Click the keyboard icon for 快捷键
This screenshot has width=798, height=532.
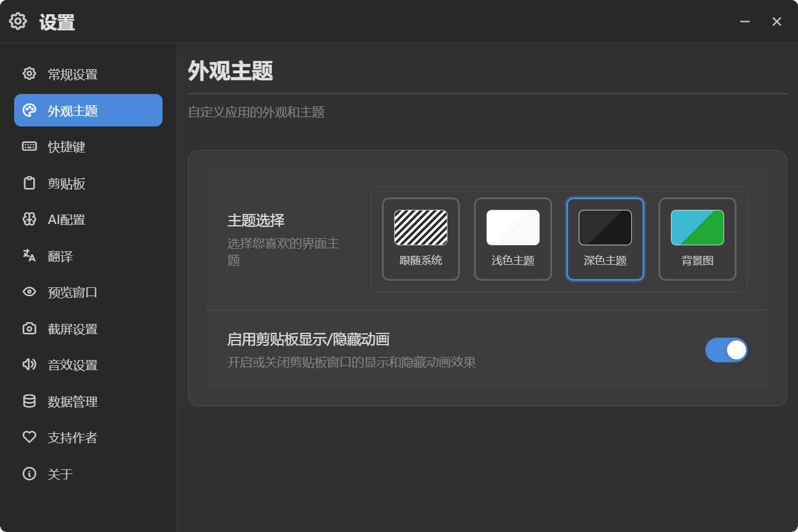coord(29,146)
